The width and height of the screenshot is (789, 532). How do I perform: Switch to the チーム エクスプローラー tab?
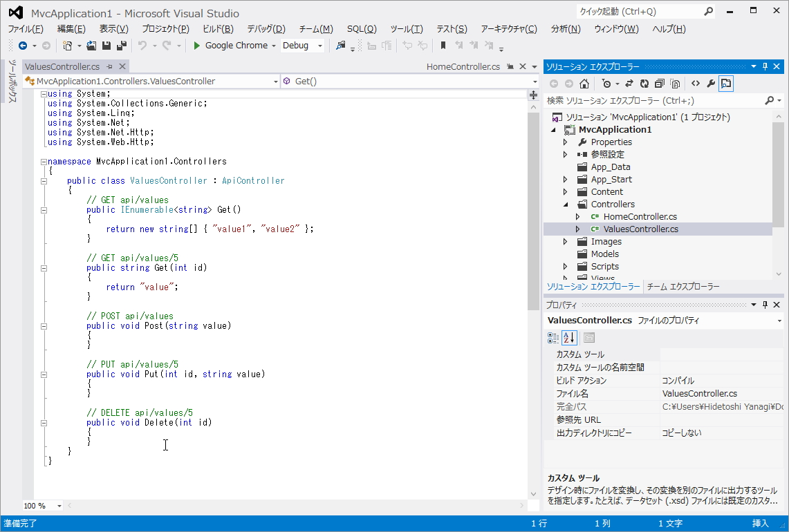click(x=683, y=287)
